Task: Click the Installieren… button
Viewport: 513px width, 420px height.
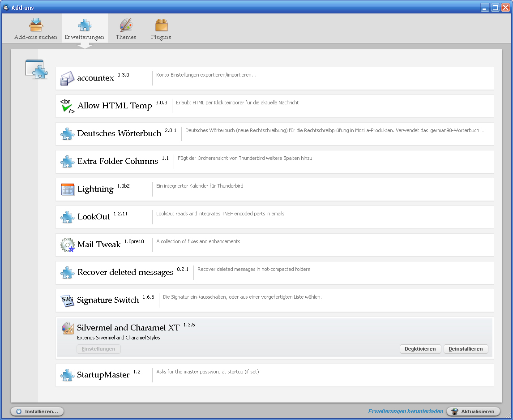Action: (x=37, y=411)
